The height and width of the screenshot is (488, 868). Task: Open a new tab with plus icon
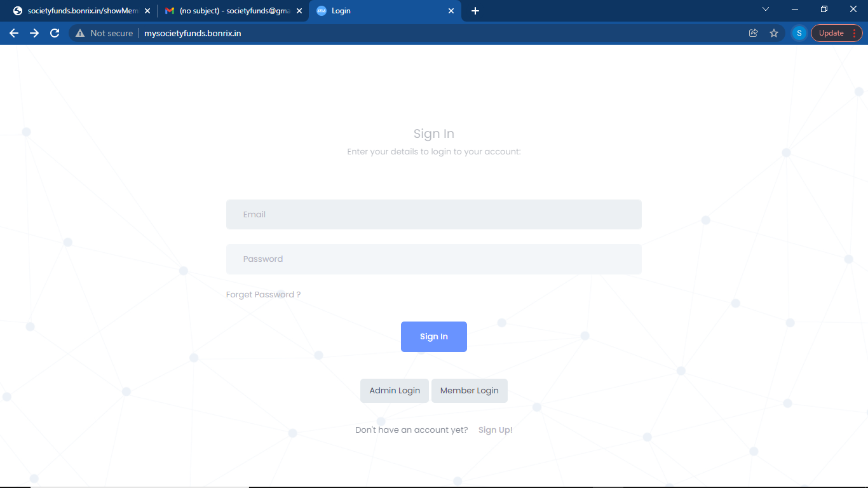point(475,11)
